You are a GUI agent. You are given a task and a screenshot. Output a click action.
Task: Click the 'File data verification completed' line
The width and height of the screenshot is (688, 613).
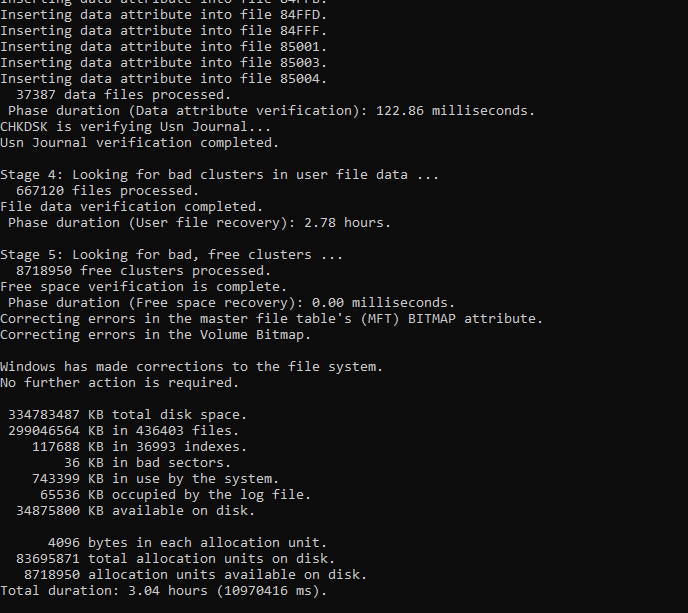click(x=132, y=207)
